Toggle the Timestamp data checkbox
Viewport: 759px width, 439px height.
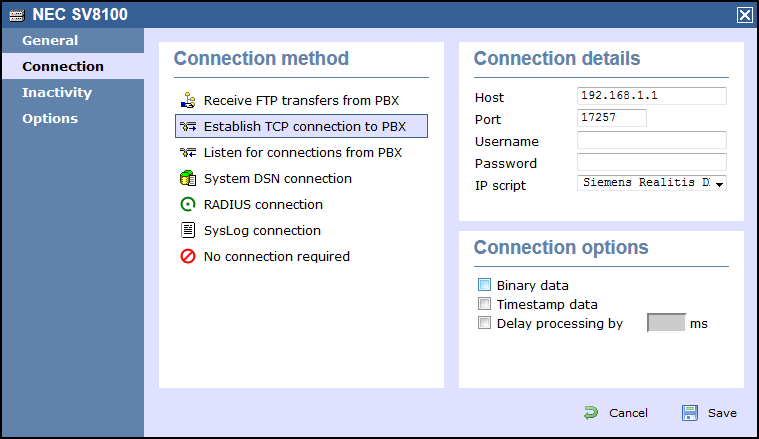click(485, 305)
